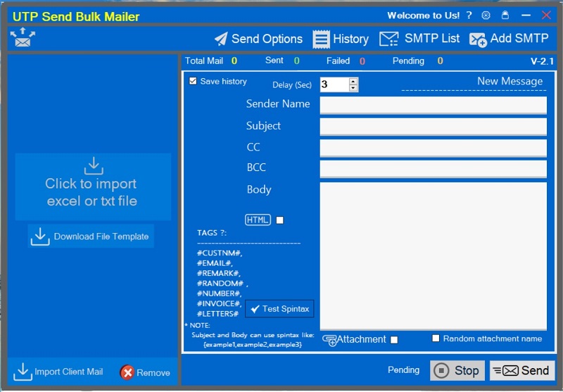Click the BCC input field
Screen dimensions: 563x392
click(x=433, y=169)
